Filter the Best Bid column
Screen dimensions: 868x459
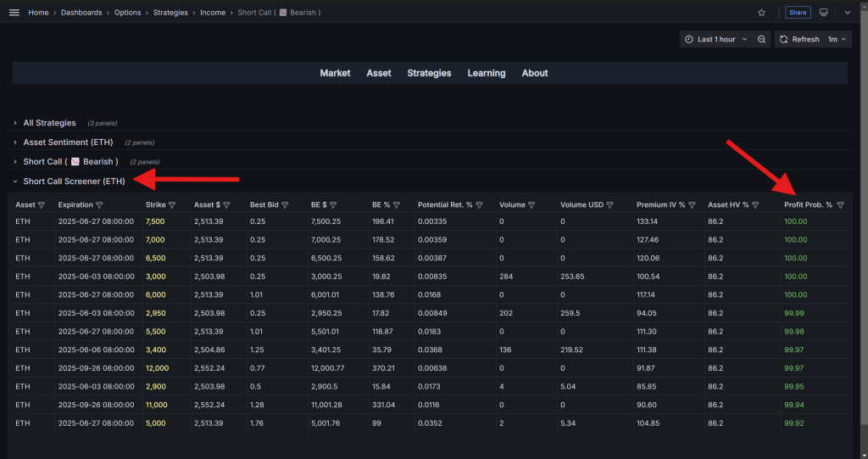pyautogui.click(x=286, y=205)
